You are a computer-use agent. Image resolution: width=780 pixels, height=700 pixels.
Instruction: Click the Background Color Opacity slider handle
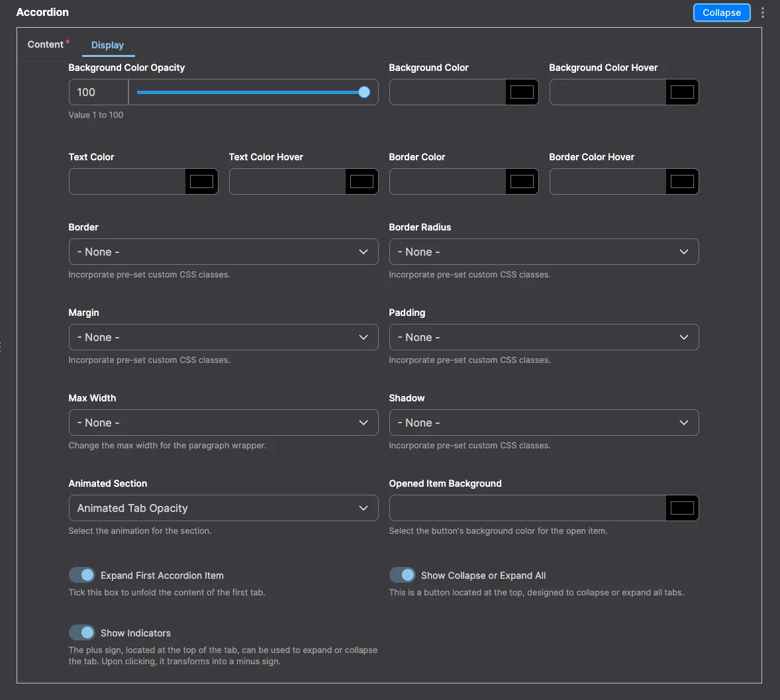point(364,93)
